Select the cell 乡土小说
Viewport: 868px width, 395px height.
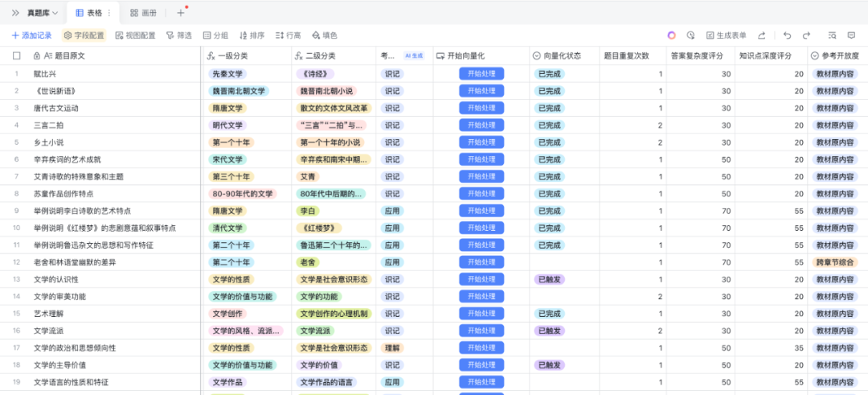pyautogui.click(x=117, y=142)
